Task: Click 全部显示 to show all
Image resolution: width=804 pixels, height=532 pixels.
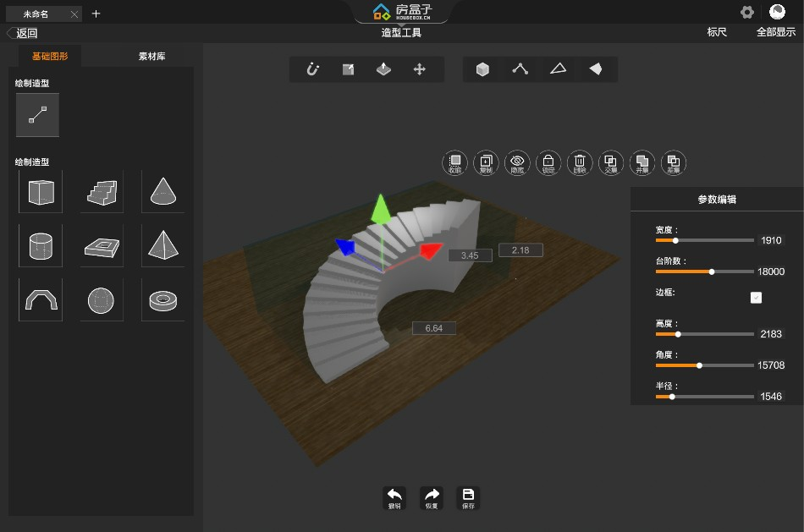Action: (x=776, y=32)
